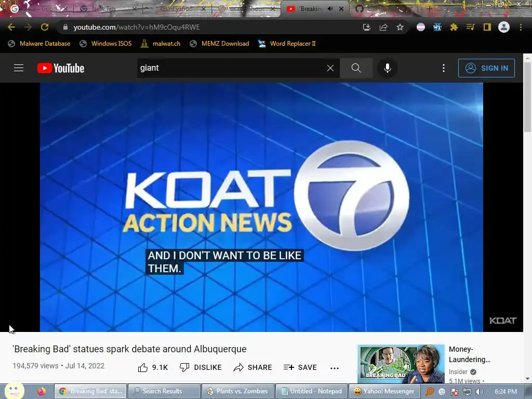Click the scrollbar down arrow

(528, 379)
